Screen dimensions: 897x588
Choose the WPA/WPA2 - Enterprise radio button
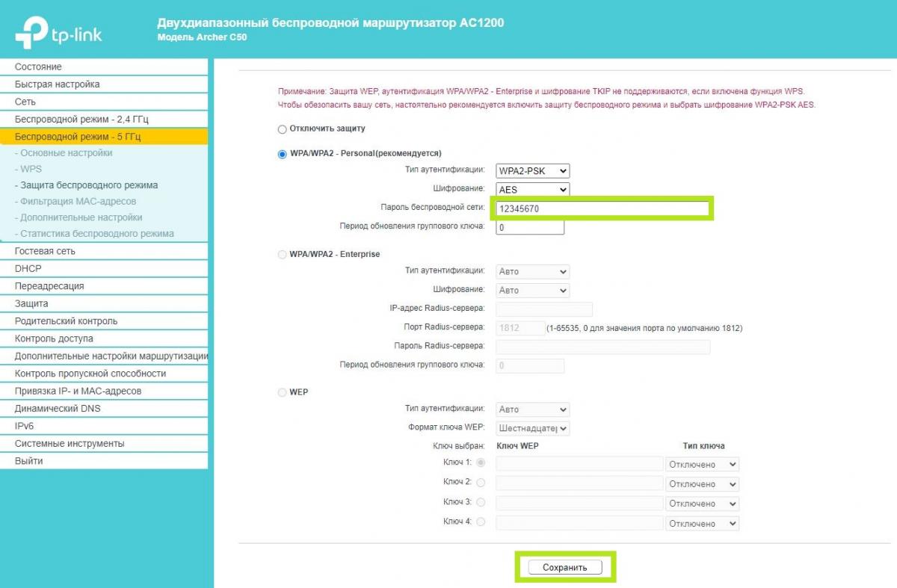[283, 255]
